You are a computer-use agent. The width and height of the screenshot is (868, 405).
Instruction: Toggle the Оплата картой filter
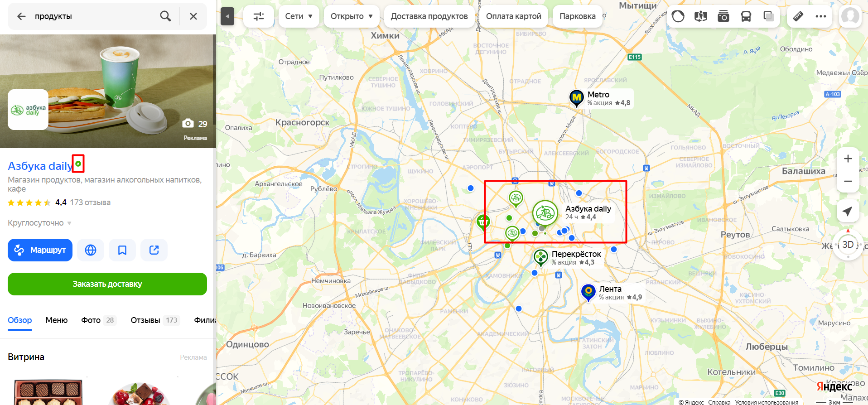click(514, 16)
